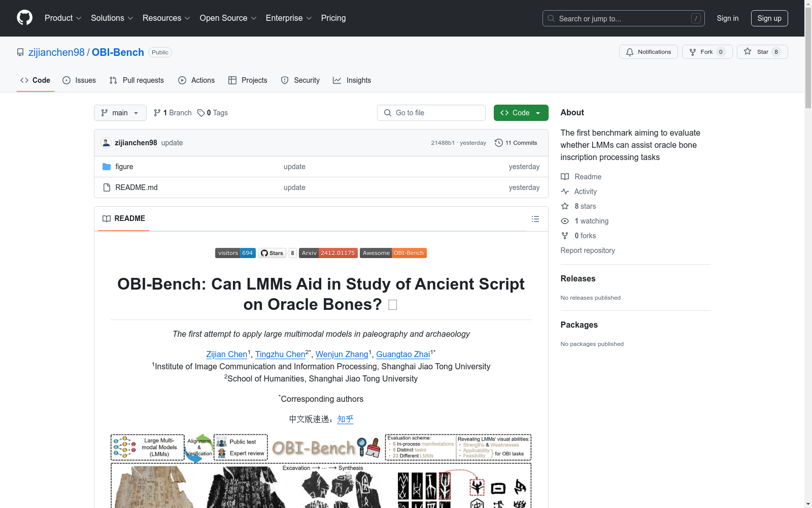Expand the Enterprise menu
This screenshot has width=812, height=508.
click(289, 18)
